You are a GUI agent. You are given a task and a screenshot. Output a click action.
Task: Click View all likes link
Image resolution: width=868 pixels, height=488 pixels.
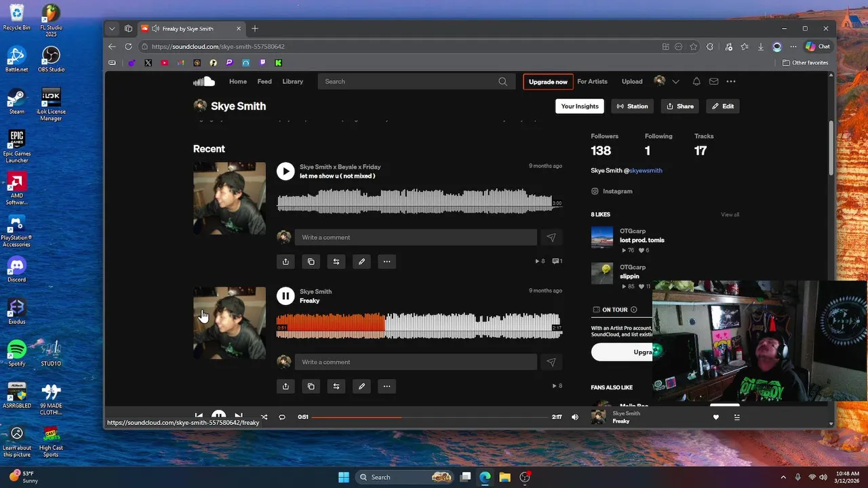coord(730,215)
